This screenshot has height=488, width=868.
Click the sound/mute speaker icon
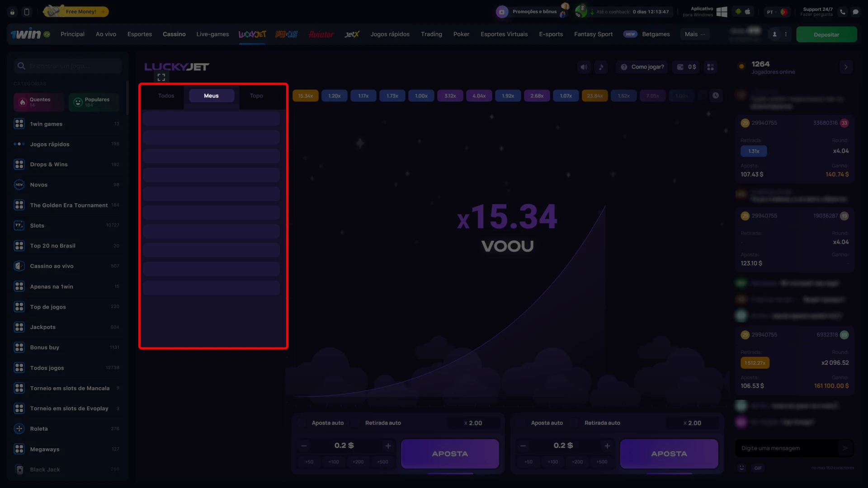pyautogui.click(x=584, y=67)
